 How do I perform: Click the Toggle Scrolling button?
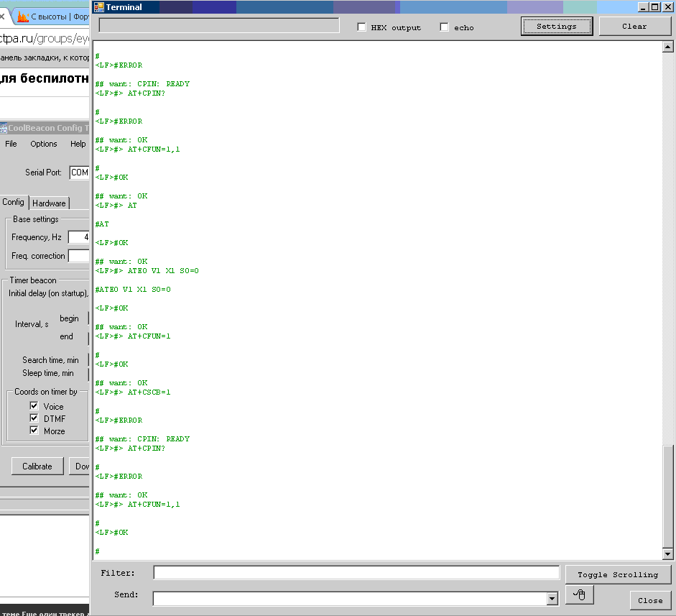(x=618, y=574)
